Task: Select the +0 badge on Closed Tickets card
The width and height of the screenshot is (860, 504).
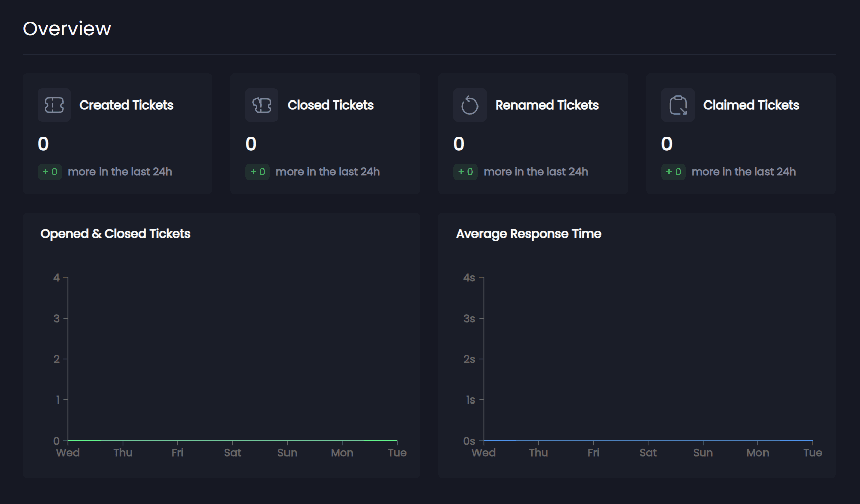Action: (258, 172)
